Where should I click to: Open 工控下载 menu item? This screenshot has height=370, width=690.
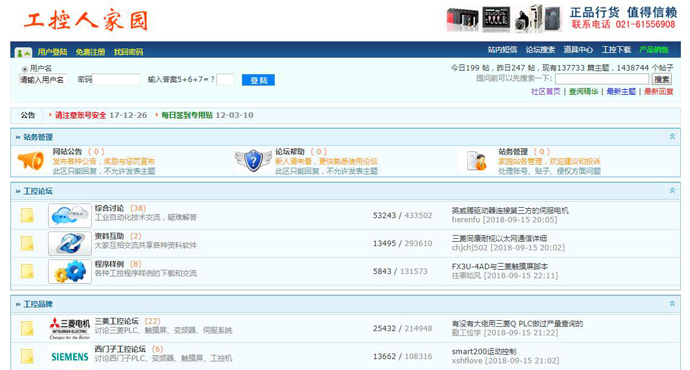(x=617, y=50)
